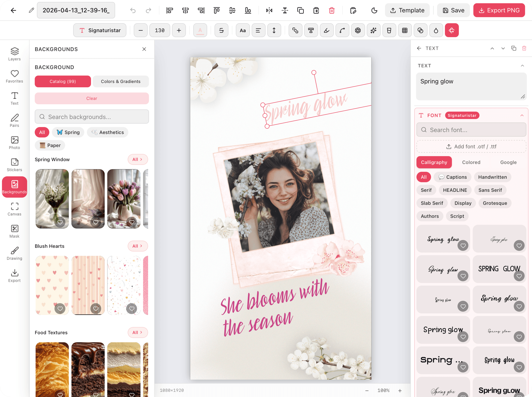Viewport: 532px width, 397px height.
Task: Switch to the Colors & Gradients tab
Action: (120, 81)
